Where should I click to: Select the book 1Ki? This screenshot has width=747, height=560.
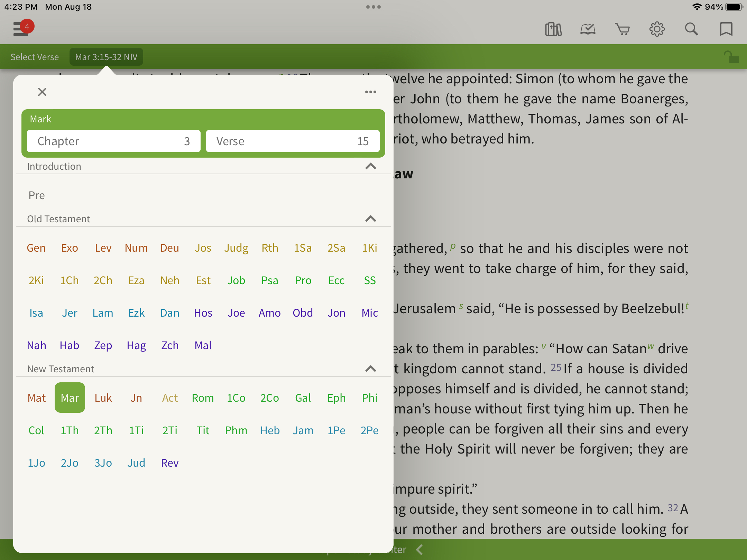[370, 248]
